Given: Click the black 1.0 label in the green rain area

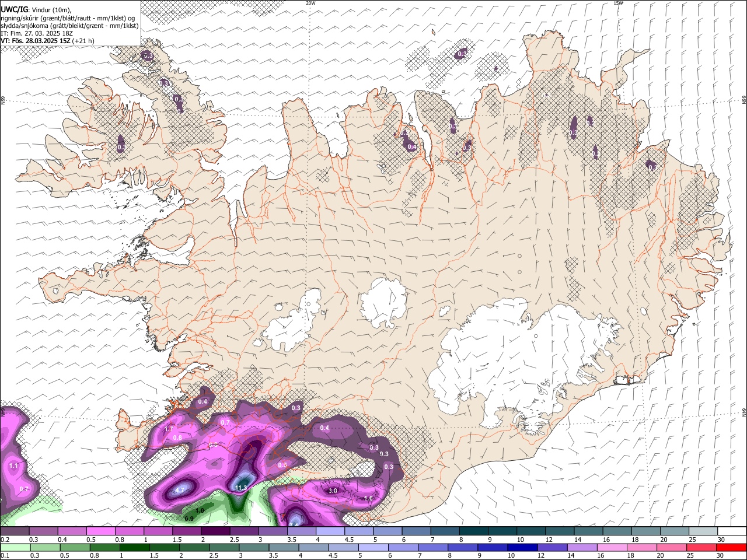Looking at the screenshot, I should 200,510.
